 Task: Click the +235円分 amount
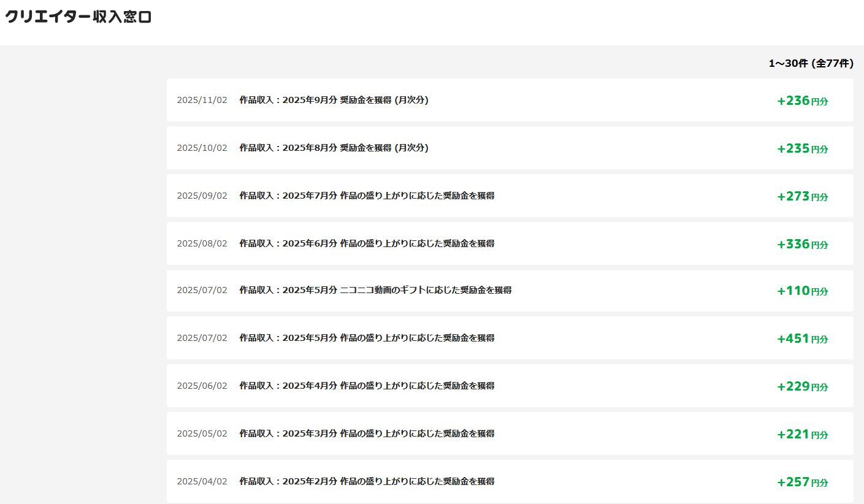[802, 148]
